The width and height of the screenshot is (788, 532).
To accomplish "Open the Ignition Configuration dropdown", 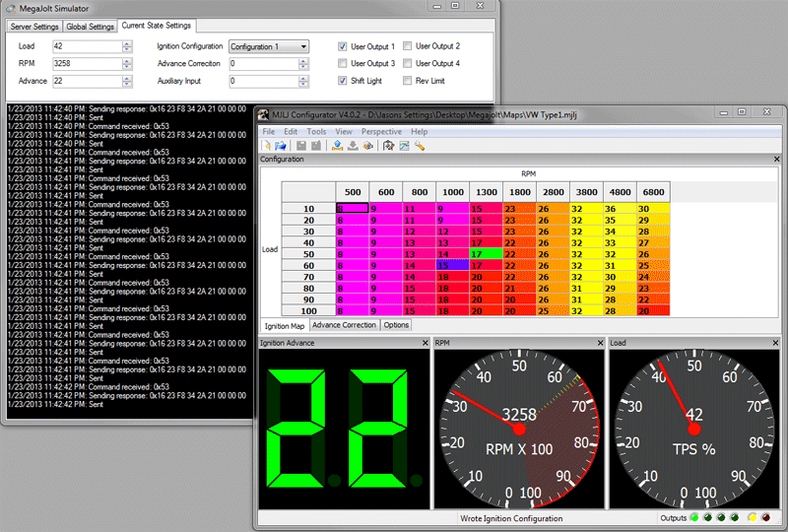I will (269, 46).
